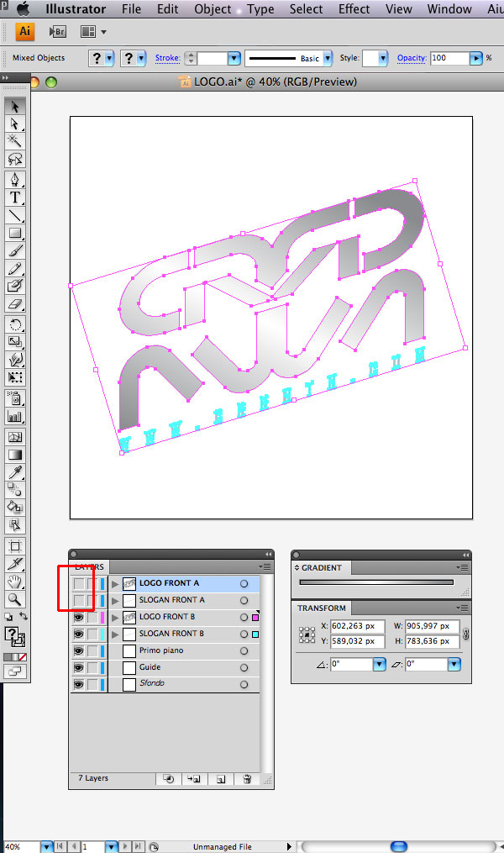
Task: Choose the Zoom magnifier tool
Action: point(14,599)
